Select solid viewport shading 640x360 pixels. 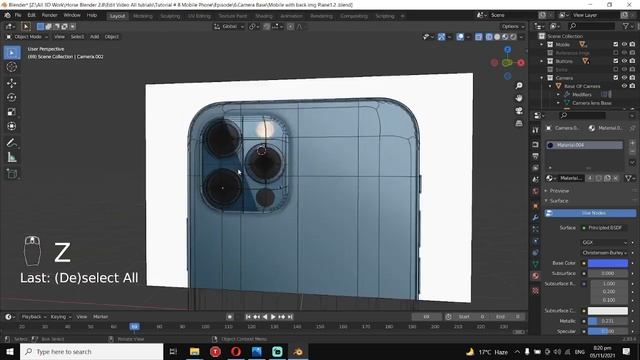[x=497, y=37]
